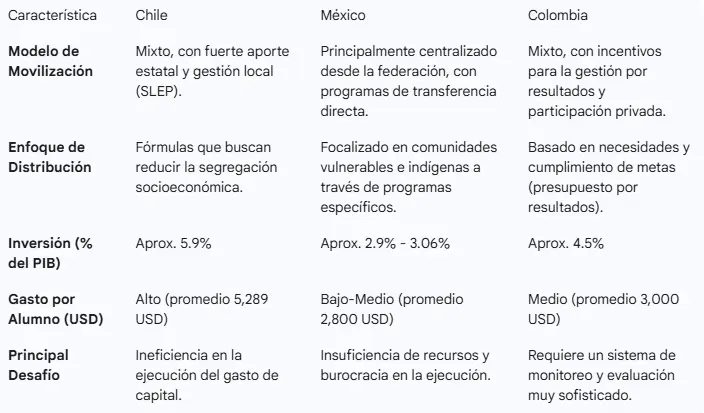The image size is (704, 413).
Task: Click the Alto (promedio 5,289 USD) cell
Action: [x=201, y=309]
